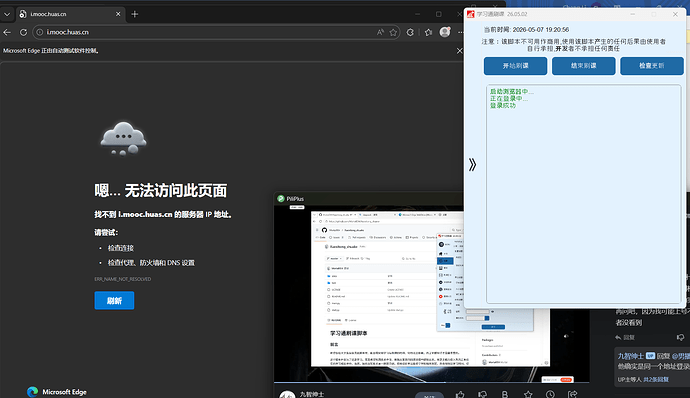Click the 检查连接 link
Image resolution: width=690 pixels, height=398 pixels.
click(121, 248)
